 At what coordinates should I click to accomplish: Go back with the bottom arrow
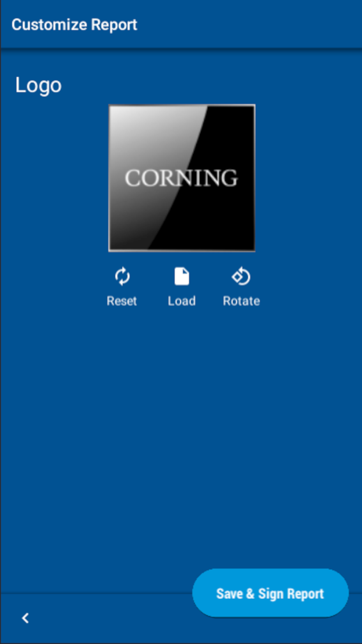coord(25,618)
